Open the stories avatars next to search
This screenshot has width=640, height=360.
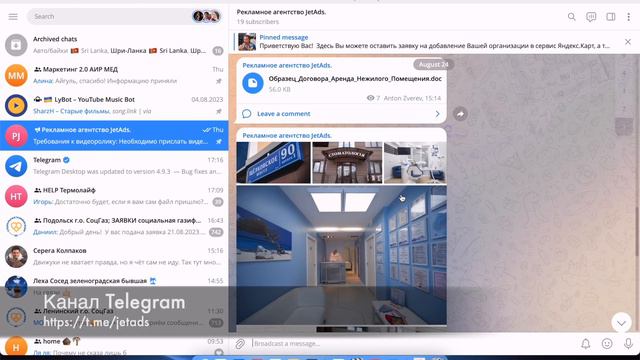[x=207, y=16]
